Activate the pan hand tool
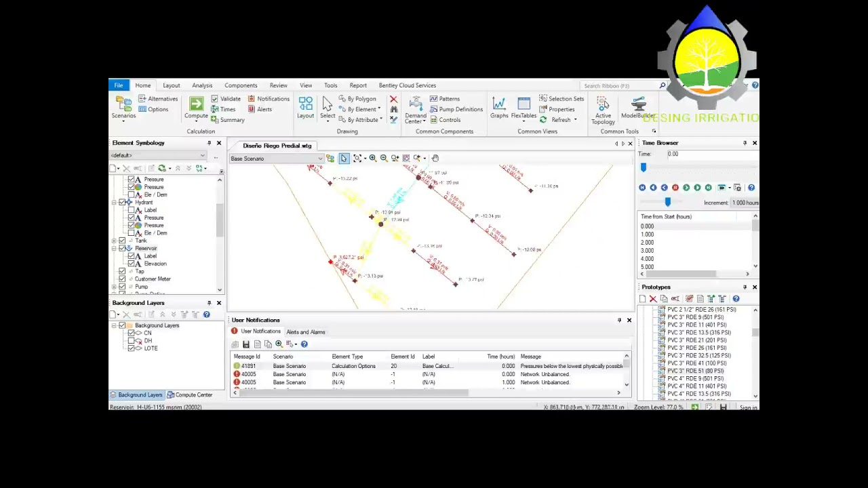This screenshot has width=868, height=488. (x=435, y=158)
